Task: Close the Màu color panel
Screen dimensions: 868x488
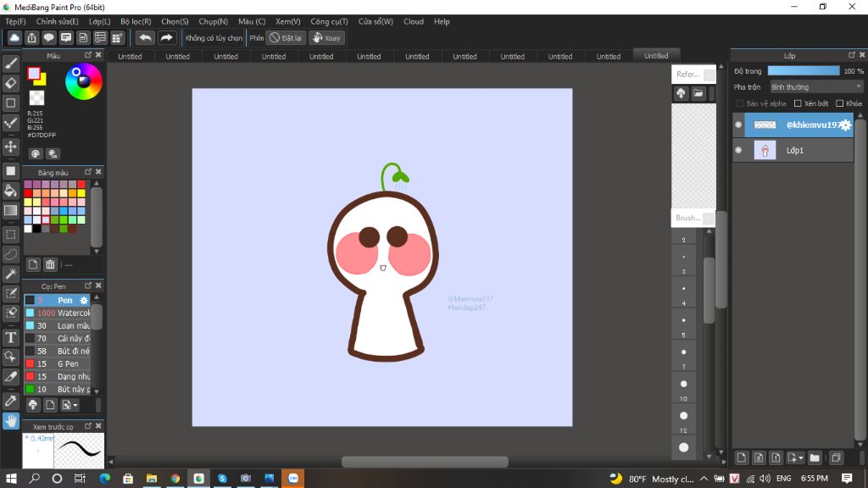Action: 98,55
